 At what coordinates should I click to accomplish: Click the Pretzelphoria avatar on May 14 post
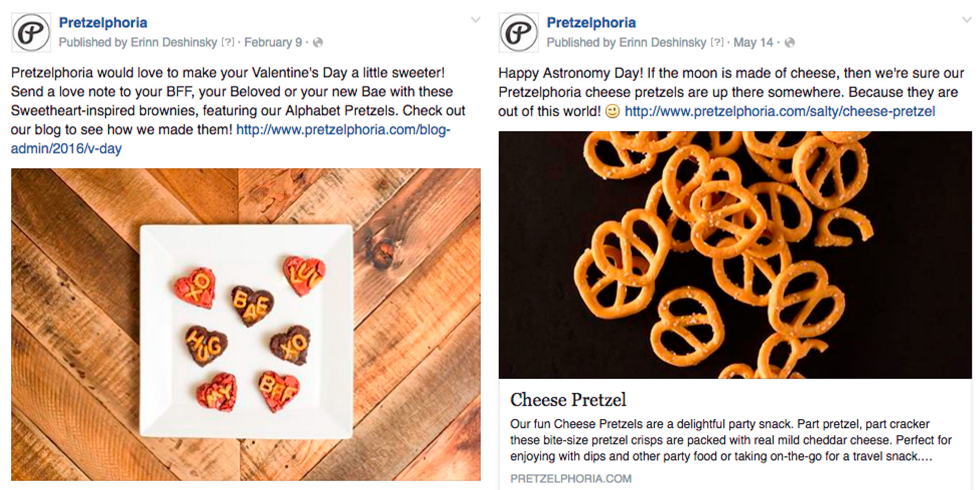(519, 33)
